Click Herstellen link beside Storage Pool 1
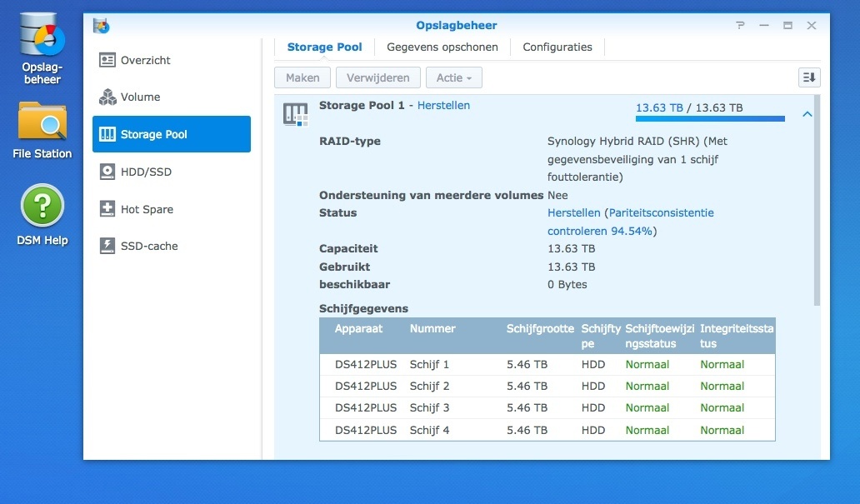Viewport: 860px width, 504px height. pyautogui.click(x=443, y=105)
